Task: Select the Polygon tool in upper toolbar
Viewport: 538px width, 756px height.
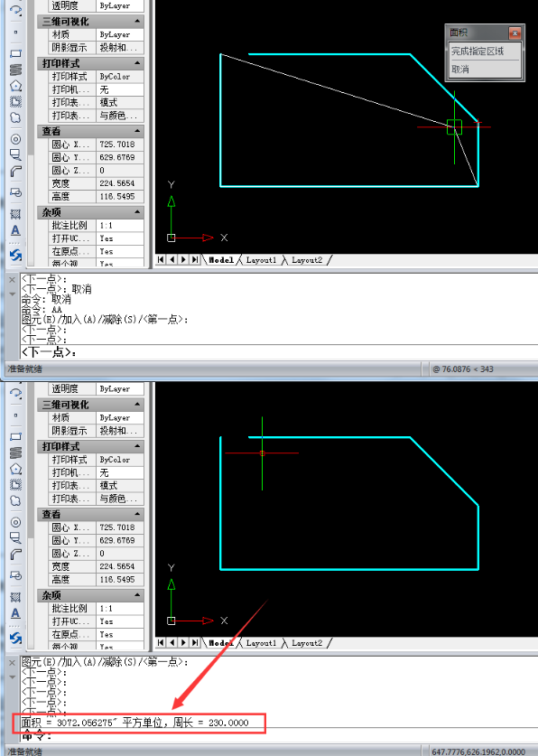Action: [x=16, y=86]
